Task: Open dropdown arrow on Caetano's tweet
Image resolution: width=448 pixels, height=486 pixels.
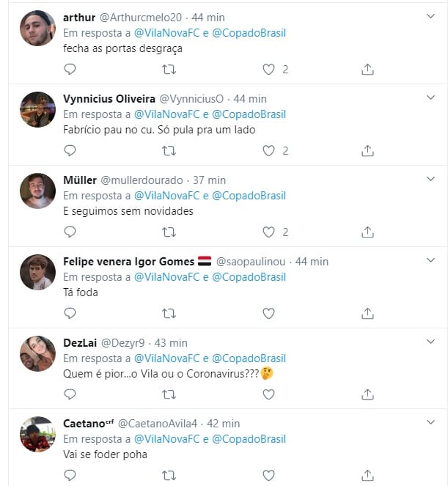Action: coord(431,423)
